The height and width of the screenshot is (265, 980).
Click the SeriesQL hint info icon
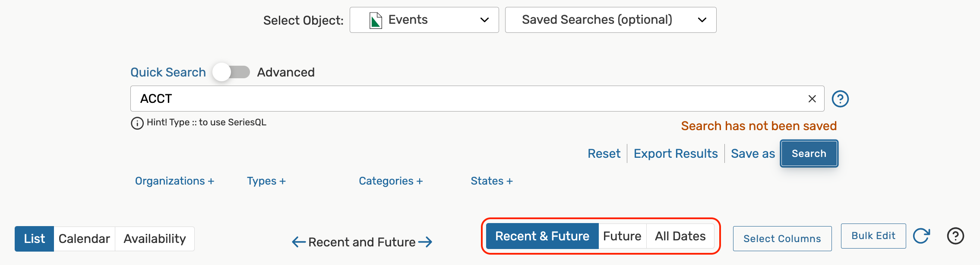click(x=137, y=123)
